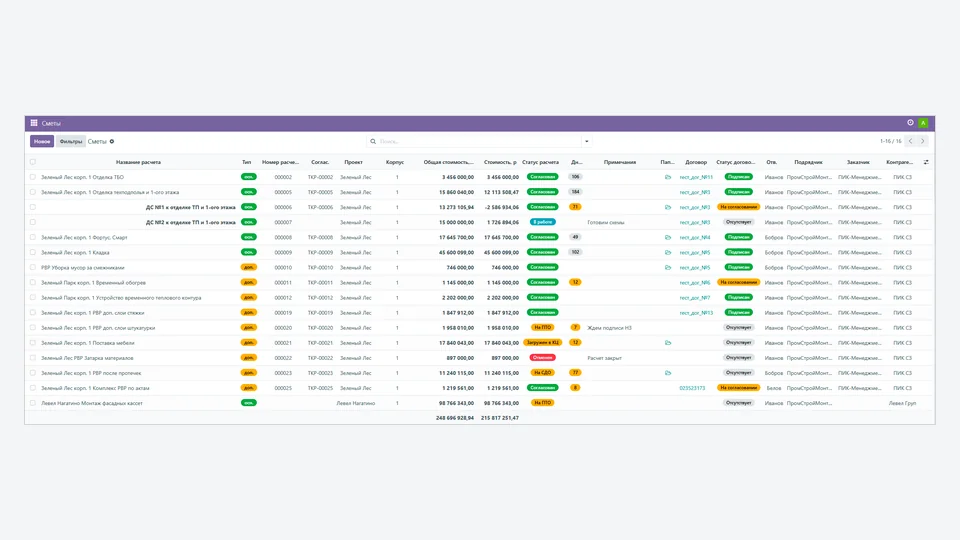Viewport: 960px width, 540px height.
Task: Select checkbox for Кладка row
Action: click(x=33, y=252)
